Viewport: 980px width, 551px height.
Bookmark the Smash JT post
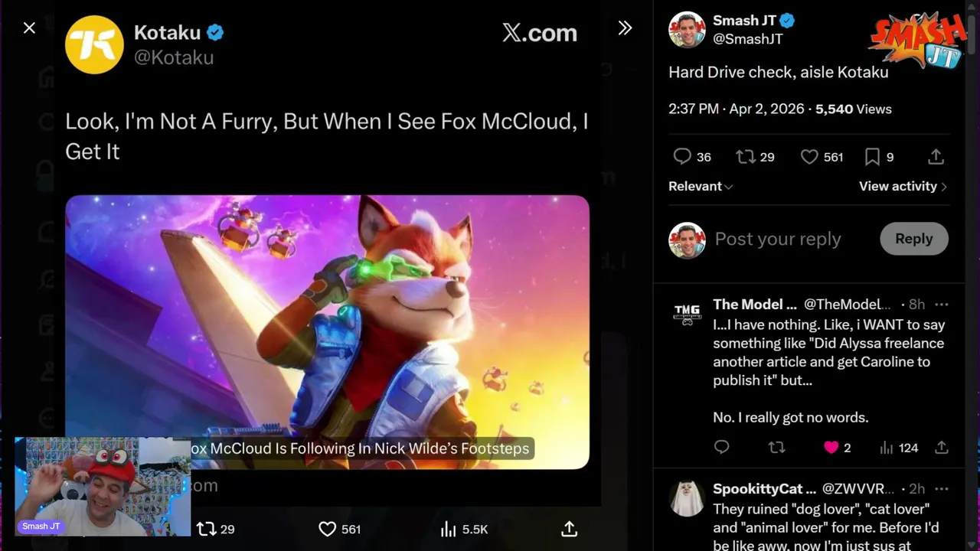872,157
